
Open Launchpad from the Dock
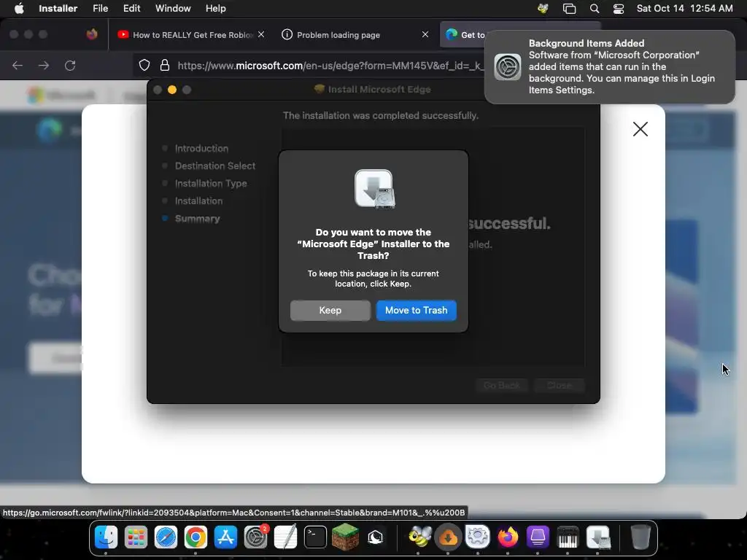(136, 537)
